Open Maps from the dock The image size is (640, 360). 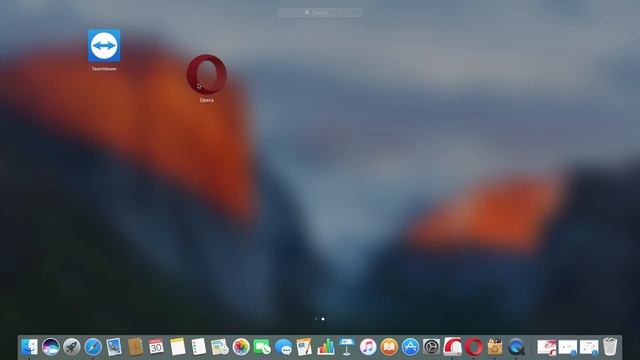pyautogui.click(x=220, y=347)
